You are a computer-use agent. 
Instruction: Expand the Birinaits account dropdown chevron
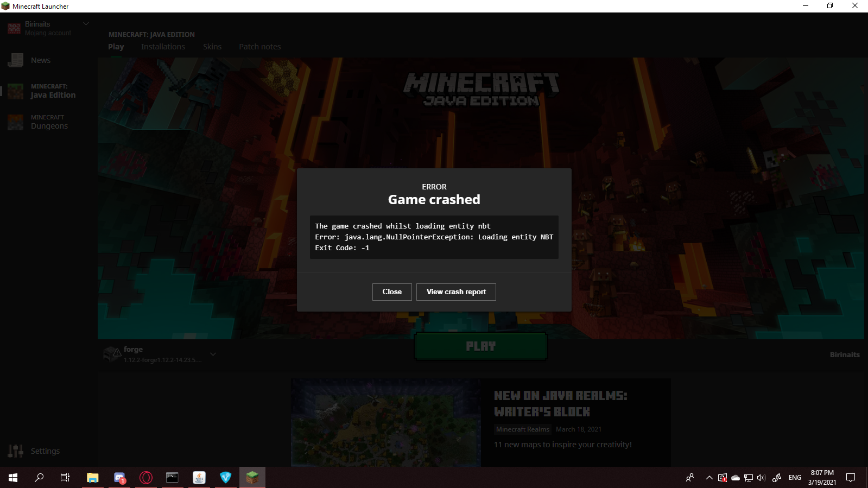pos(86,24)
